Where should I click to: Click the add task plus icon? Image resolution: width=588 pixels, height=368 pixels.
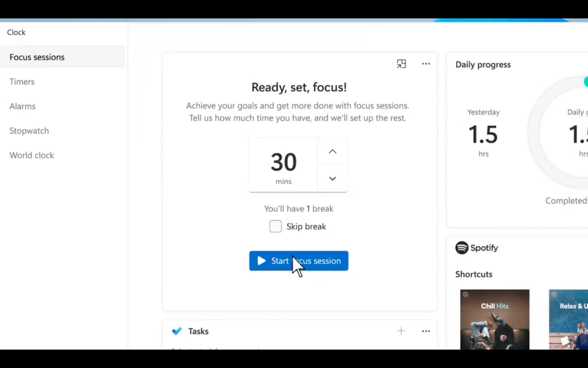coord(401,331)
